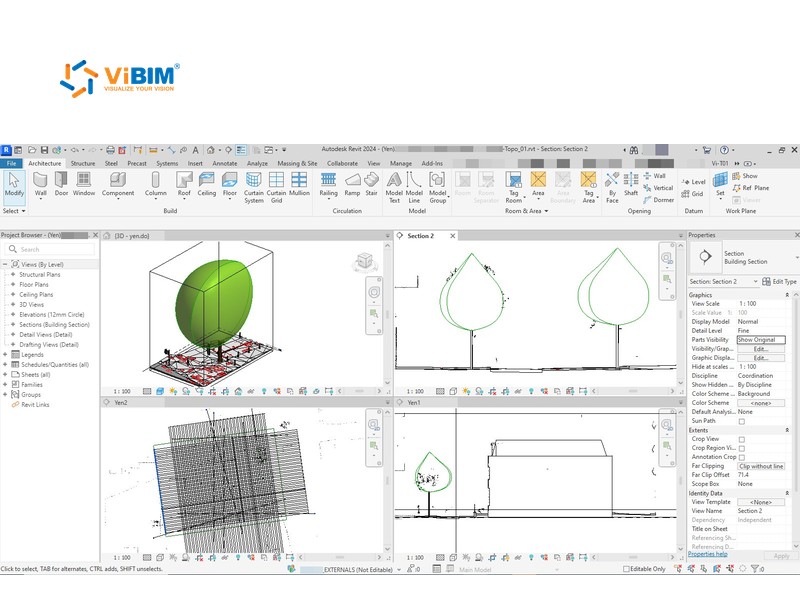
Task: Switch to the Massing & Site tab
Action: coord(297,163)
